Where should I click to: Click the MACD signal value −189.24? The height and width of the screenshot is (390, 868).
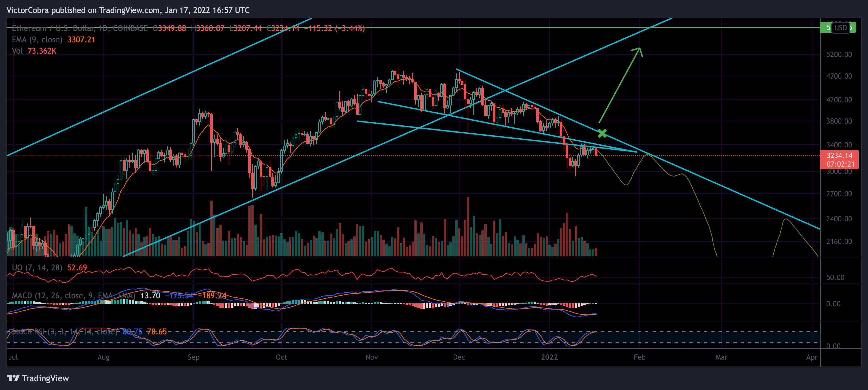click(x=212, y=295)
